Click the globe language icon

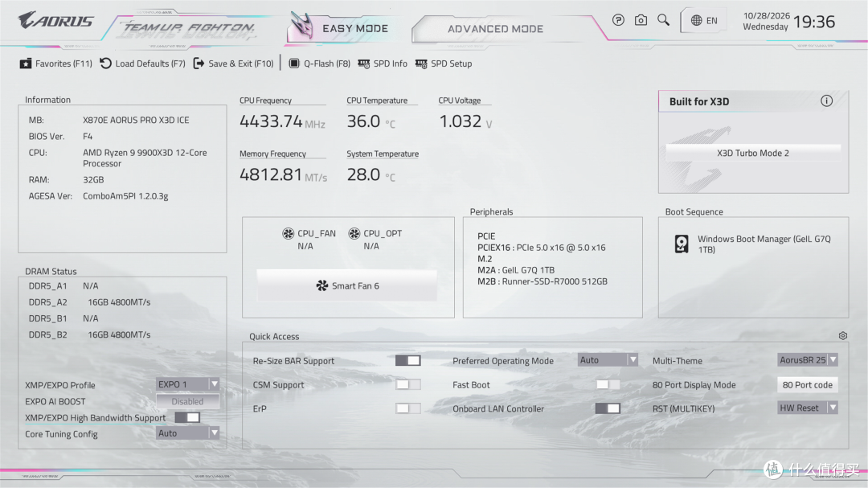point(696,20)
